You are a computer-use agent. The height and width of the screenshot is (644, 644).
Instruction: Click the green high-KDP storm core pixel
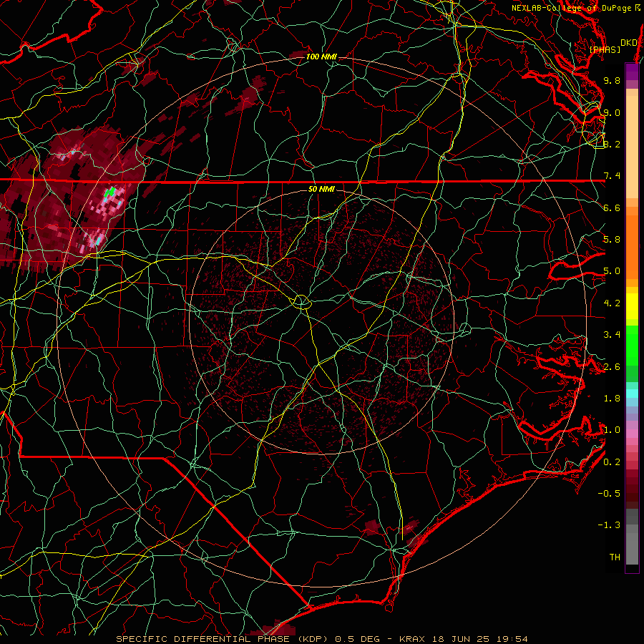point(109,191)
